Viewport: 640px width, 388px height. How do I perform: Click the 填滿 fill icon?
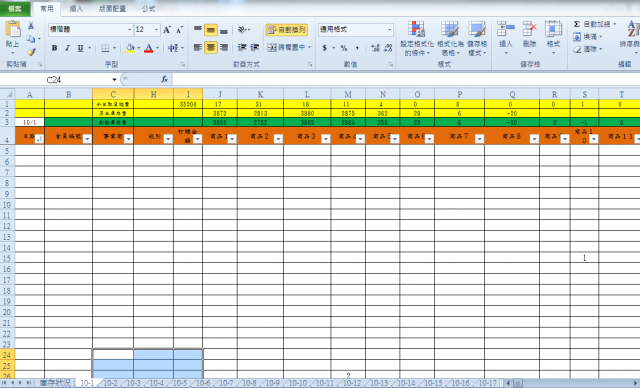point(577,37)
